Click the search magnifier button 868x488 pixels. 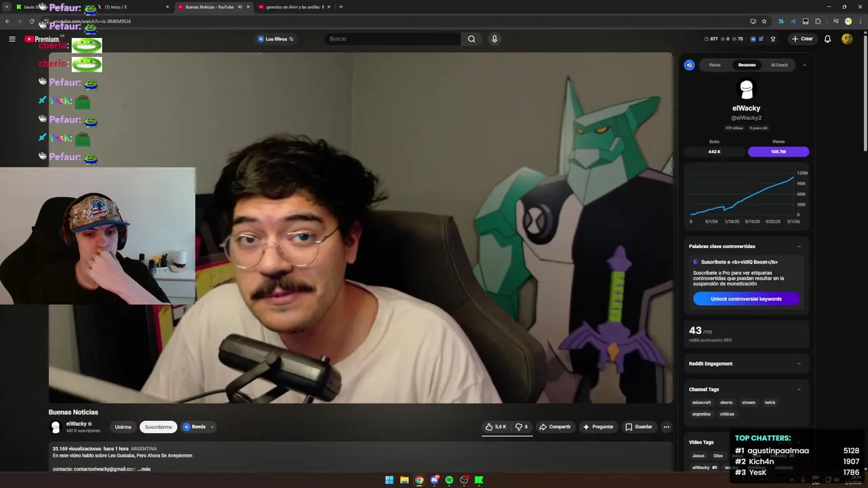pyautogui.click(x=471, y=39)
